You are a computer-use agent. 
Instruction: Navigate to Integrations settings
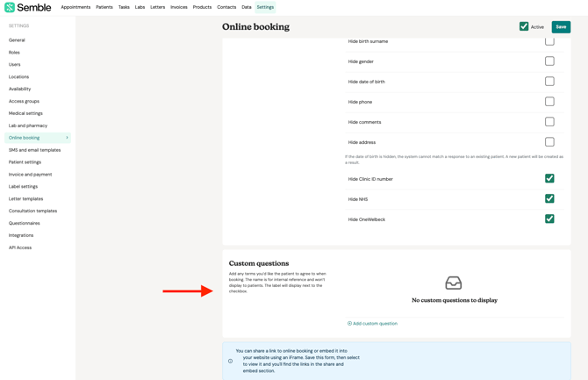pyautogui.click(x=21, y=235)
